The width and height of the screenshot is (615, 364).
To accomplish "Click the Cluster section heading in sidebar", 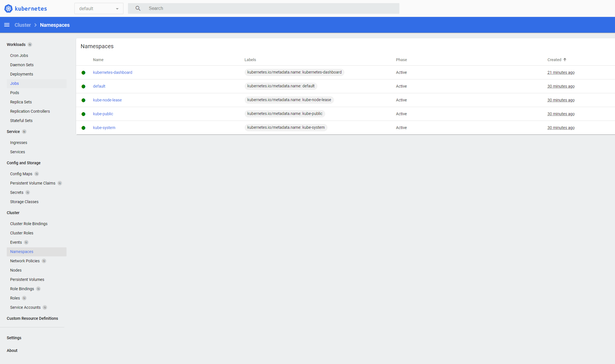I will point(13,213).
